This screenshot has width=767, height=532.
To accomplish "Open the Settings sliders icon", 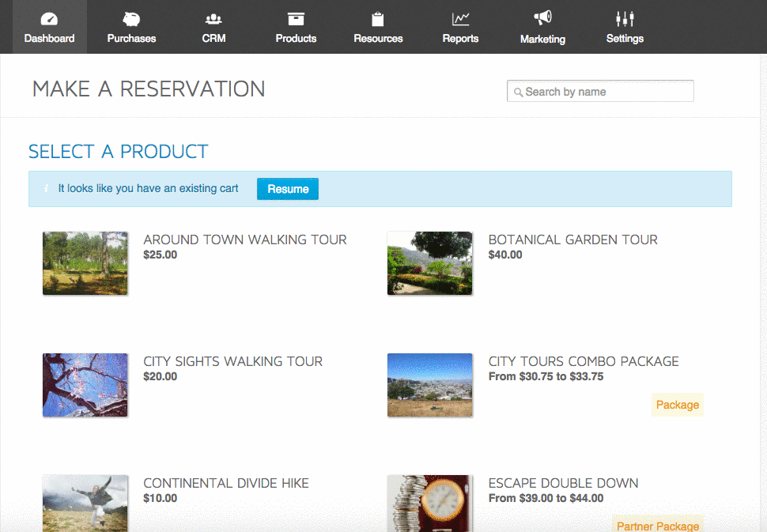I will click(x=625, y=19).
